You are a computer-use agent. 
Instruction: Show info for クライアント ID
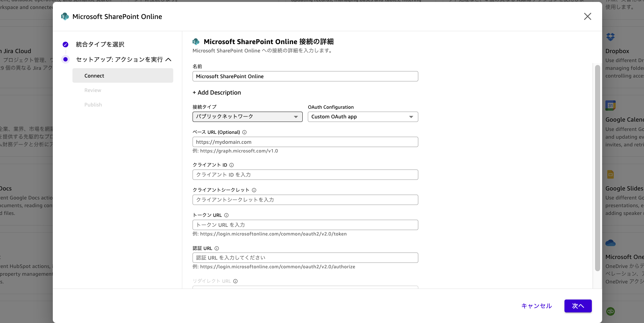pyautogui.click(x=232, y=165)
